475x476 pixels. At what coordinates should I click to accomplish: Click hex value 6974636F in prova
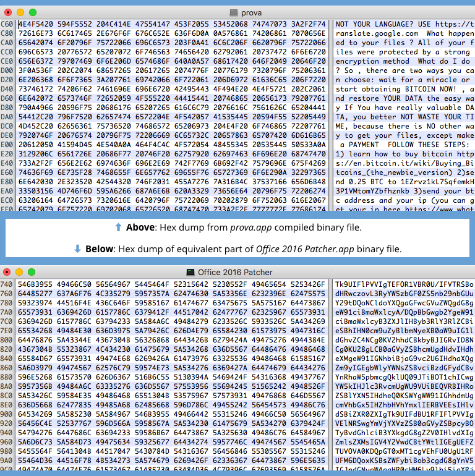click(x=114, y=163)
